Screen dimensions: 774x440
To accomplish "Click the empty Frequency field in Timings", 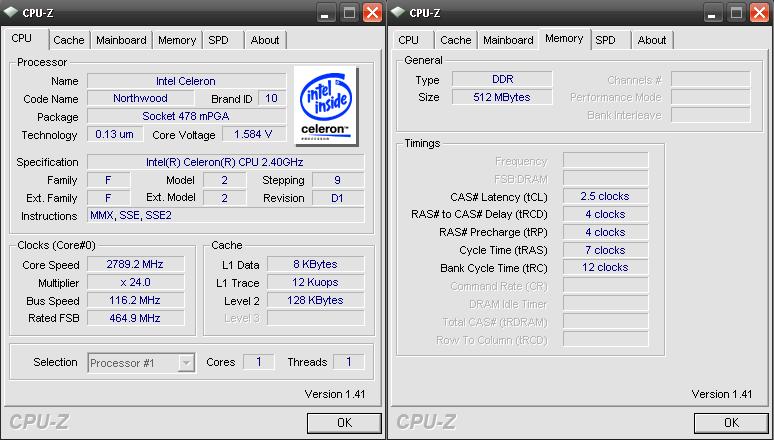I will click(605, 160).
